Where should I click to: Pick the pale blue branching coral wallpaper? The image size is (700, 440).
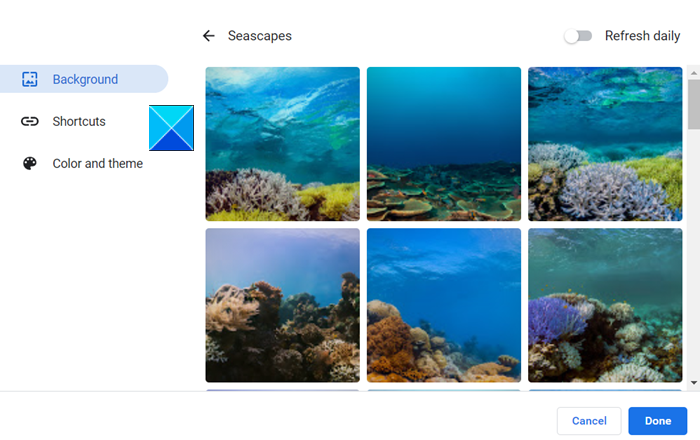tap(605, 144)
